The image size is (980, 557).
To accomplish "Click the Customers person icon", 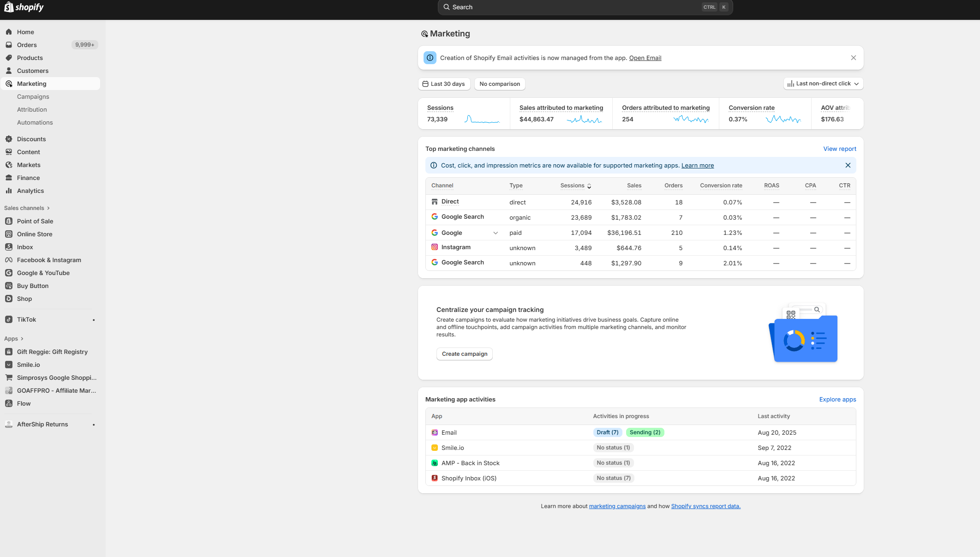I will click(x=9, y=71).
